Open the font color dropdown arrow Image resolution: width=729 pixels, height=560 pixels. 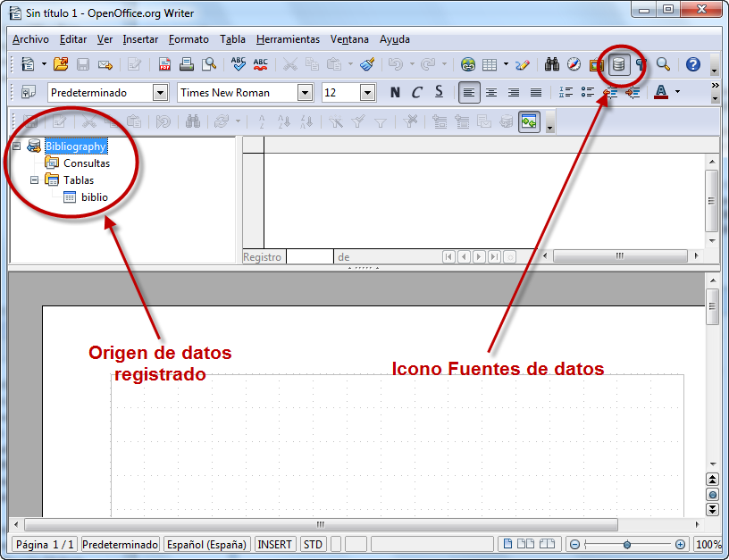677,92
